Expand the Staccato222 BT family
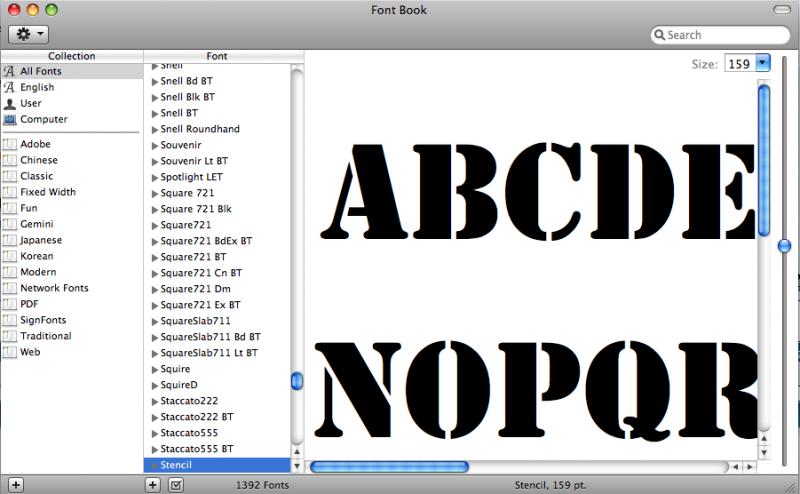Image resolution: width=800 pixels, height=494 pixels. coord(155,417)
